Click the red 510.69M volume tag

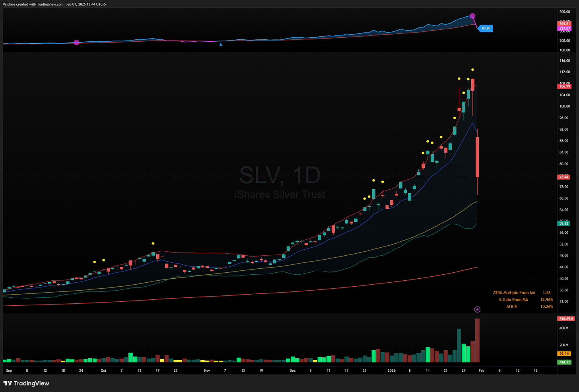pyautogui.click(x=566, y=319)
